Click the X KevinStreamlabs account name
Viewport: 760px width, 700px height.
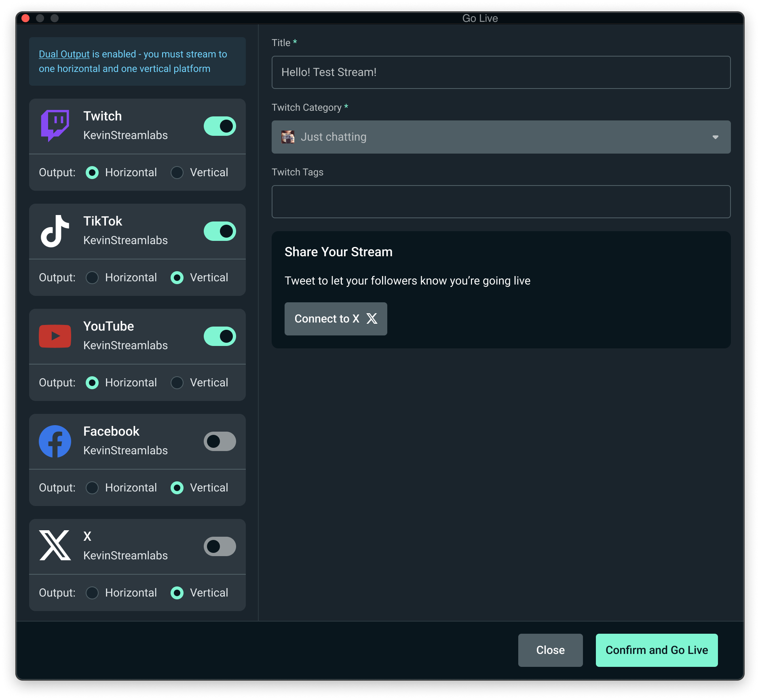(125, 556)
